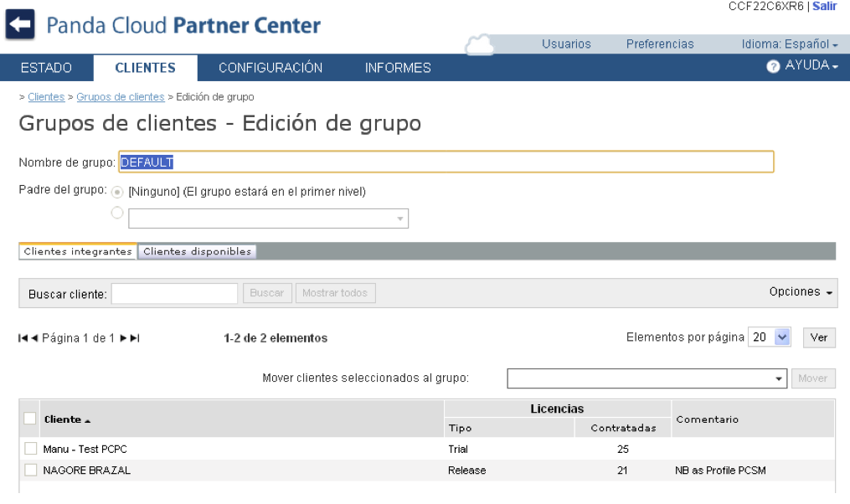Open the Idioma: Español language menu
The width and height of the screenshot is (850, 504).
click(x=790, y=44)
